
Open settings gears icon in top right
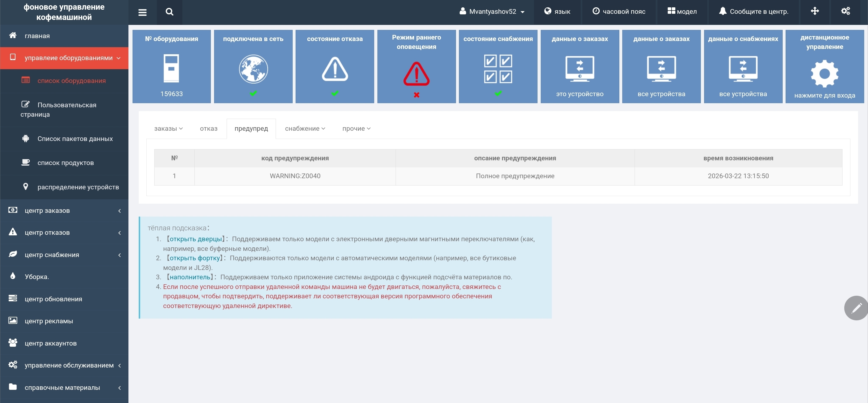tap(845, 11)
